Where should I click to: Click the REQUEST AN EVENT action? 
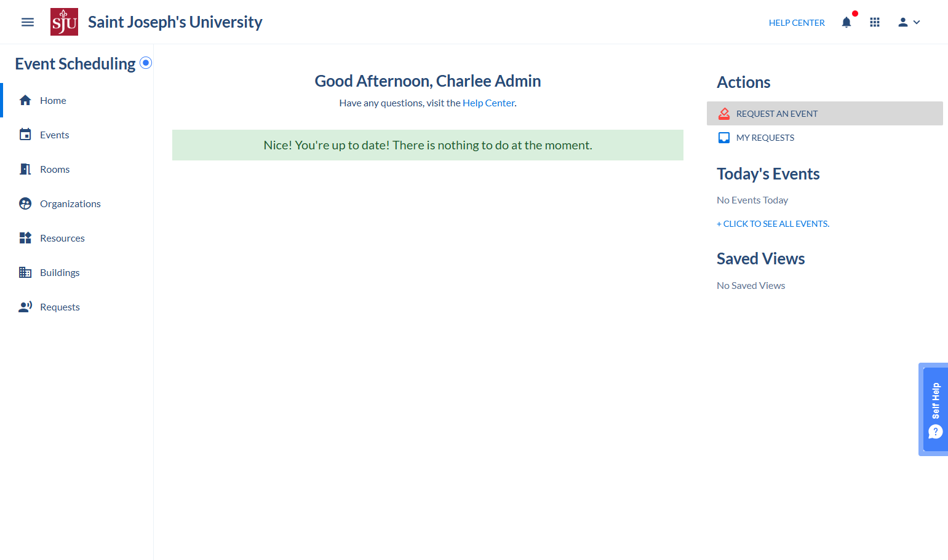coord(824,114)
